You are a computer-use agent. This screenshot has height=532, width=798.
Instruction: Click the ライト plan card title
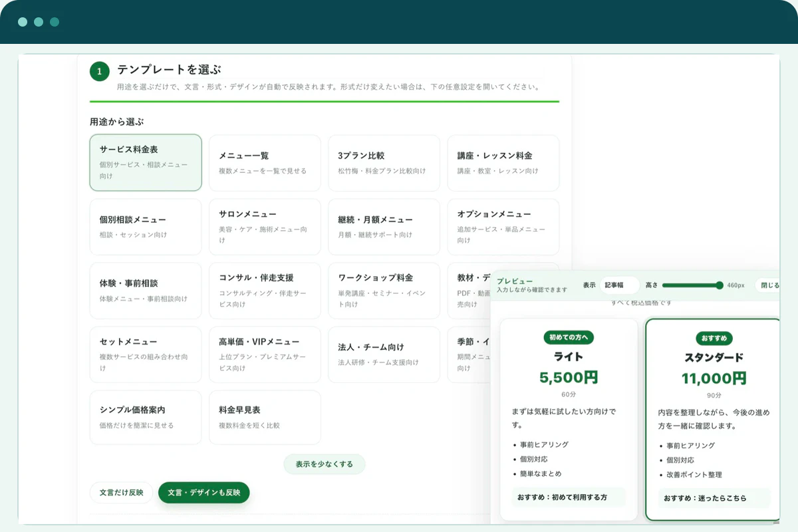coord(569,357)
